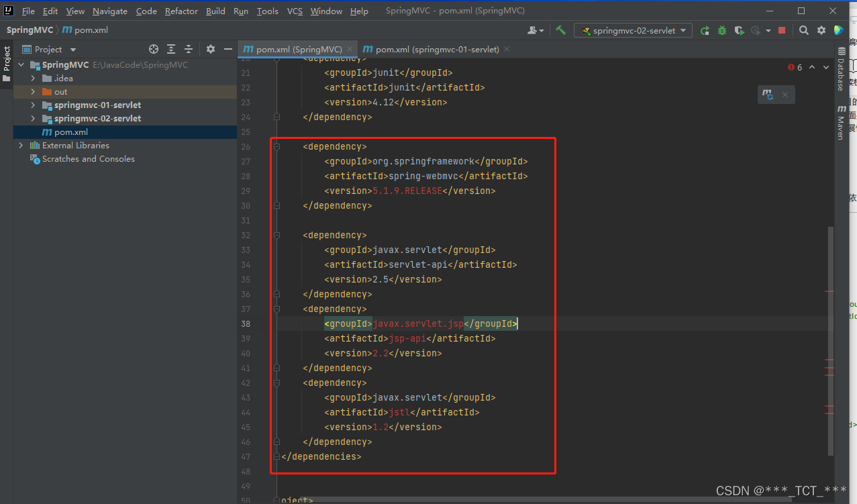Click the line number 38 in gutter

coord(246,323)
